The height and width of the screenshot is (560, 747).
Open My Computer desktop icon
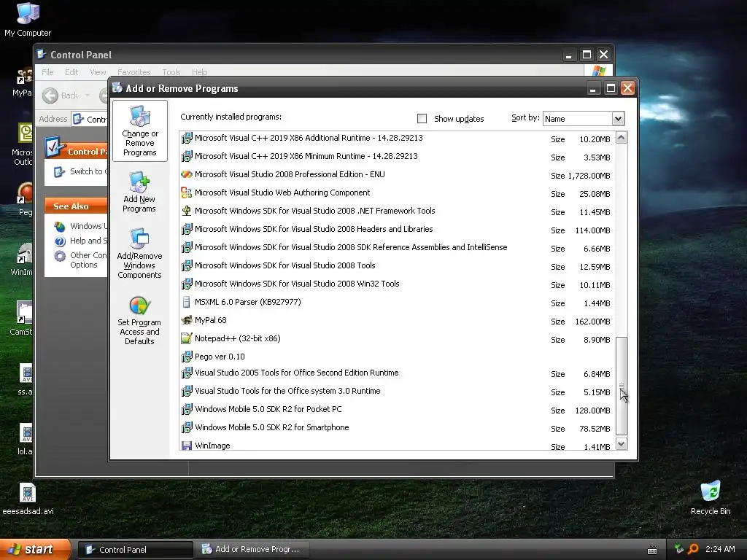28,19
